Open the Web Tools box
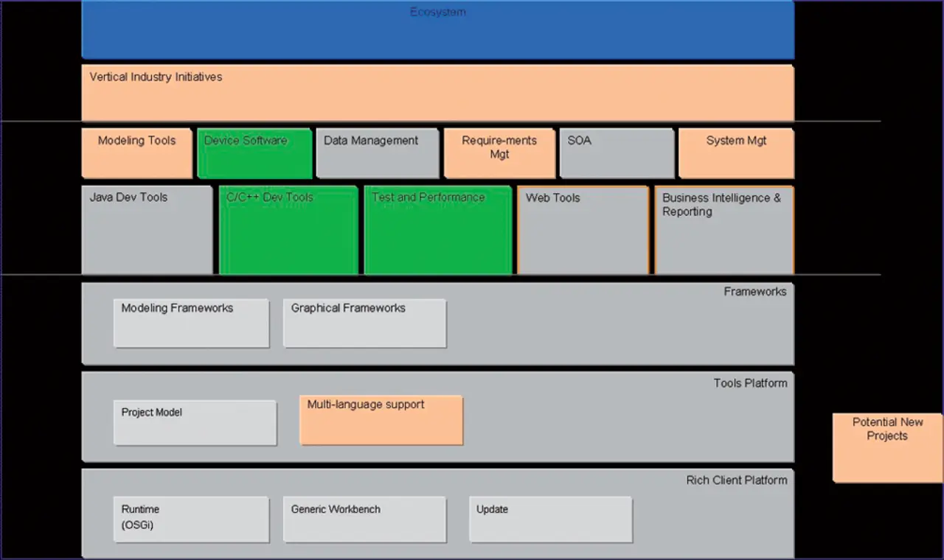This screenshot has height=560, width=944. tap(583, 230)
